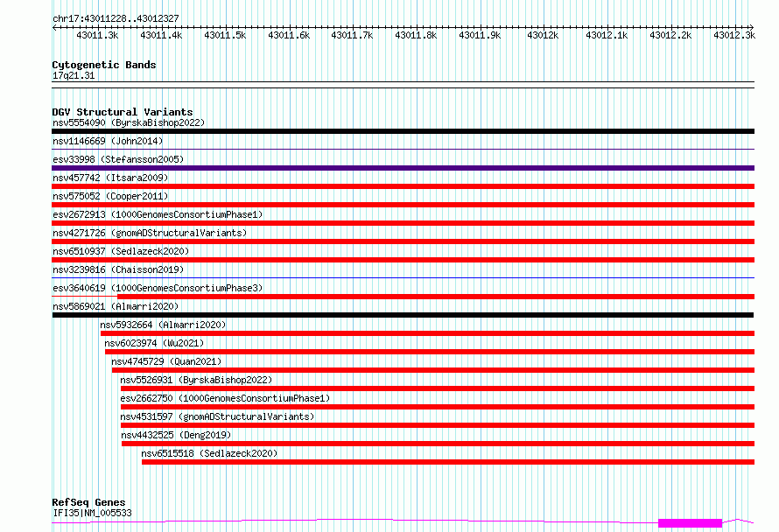This screenshot has height=532, width=779.
Task: Click the red bar under nsv457742
Action: [x=403, y=186]
